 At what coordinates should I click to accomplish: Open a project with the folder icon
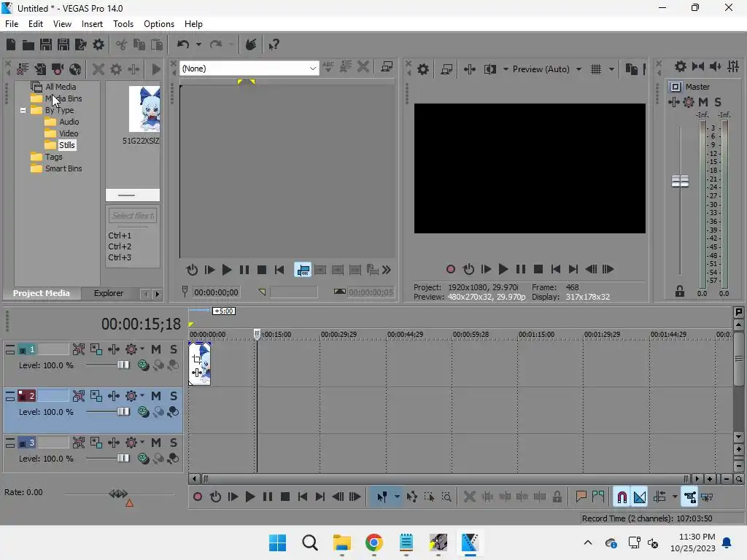tap(28, 44)
